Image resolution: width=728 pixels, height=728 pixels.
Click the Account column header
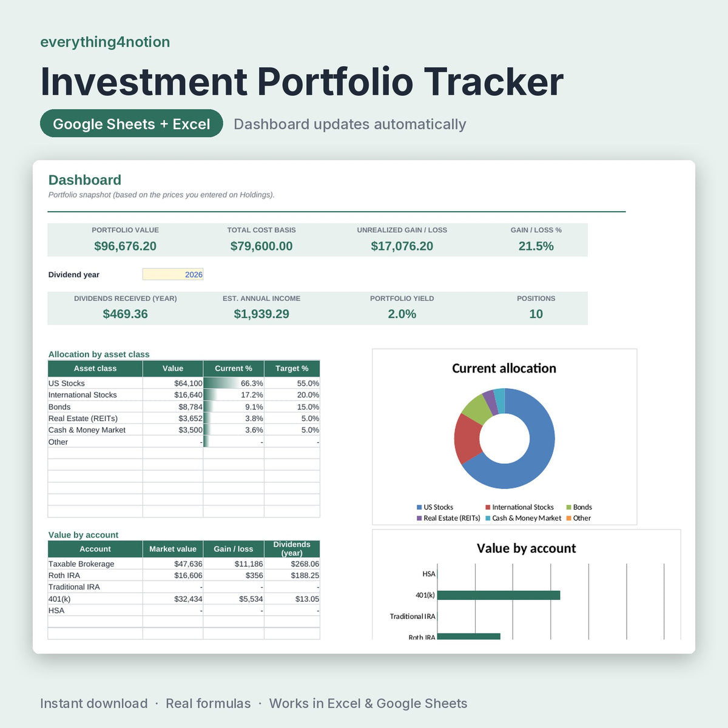click(95, 549)
